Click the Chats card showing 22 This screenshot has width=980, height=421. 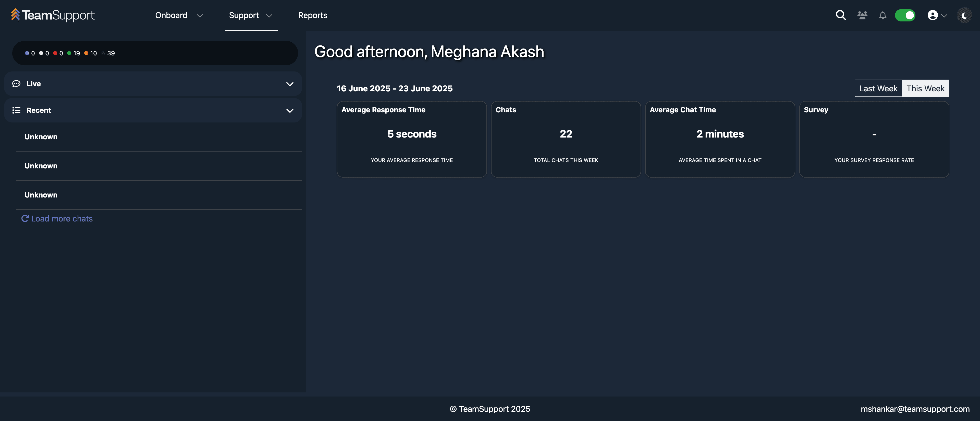pos(566,139)
